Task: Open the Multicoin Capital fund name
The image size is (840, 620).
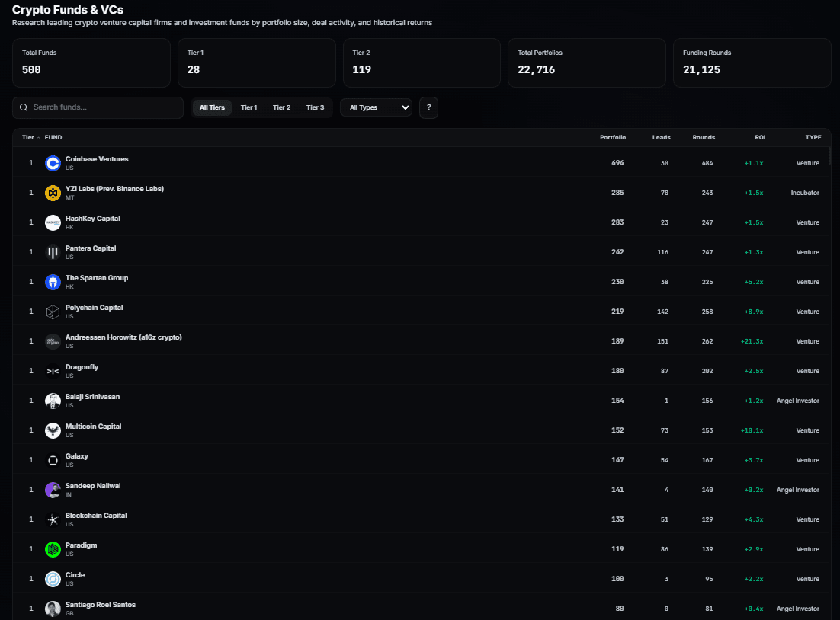Action: 93,427
